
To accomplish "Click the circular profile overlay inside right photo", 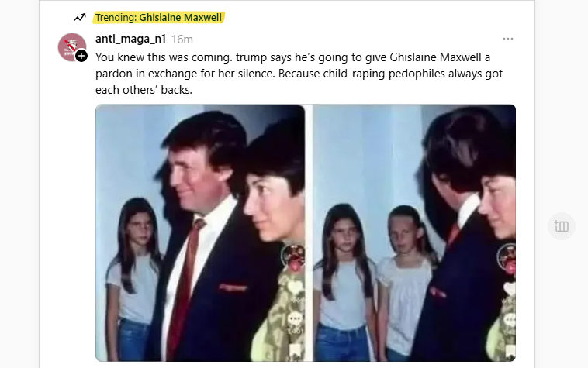I will point(507,256).
